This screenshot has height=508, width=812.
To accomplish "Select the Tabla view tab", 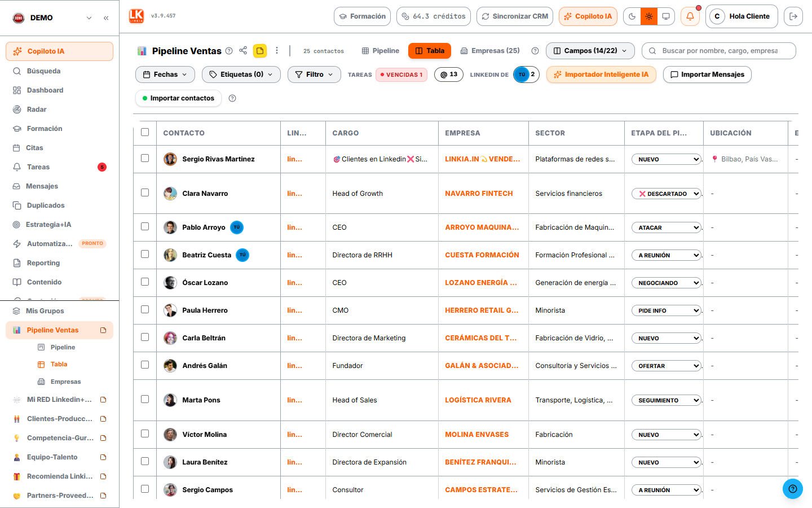I will coord(430,51).
